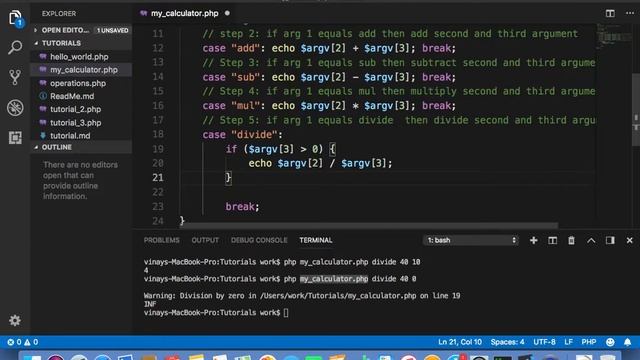Open tutorial_3.php in the explorer

pos(76,122)
